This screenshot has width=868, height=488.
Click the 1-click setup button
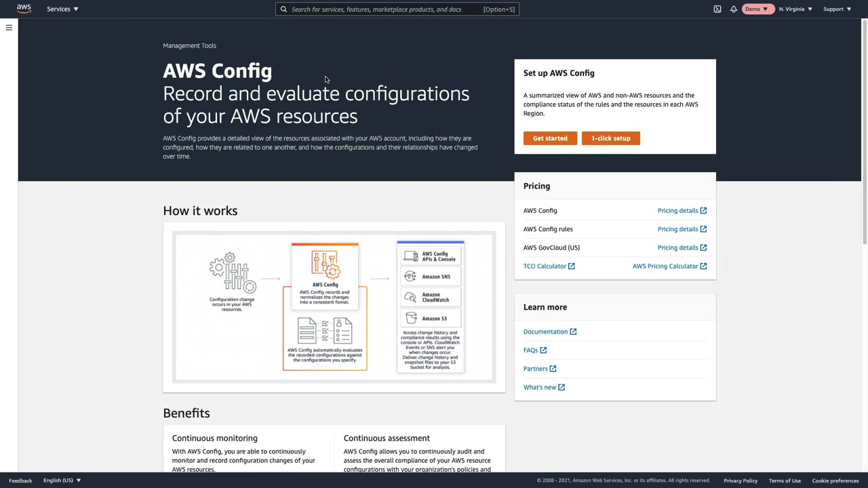tap(610, 138)
